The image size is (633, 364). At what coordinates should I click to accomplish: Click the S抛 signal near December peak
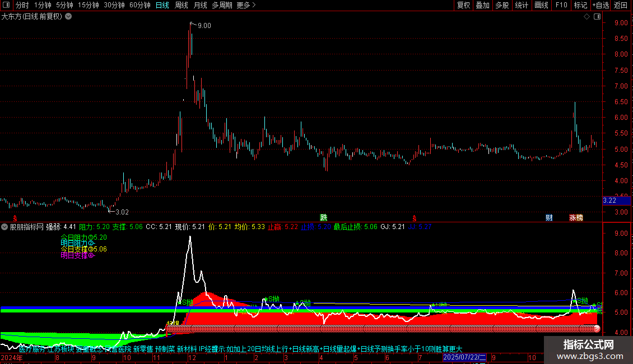[186, 302]
